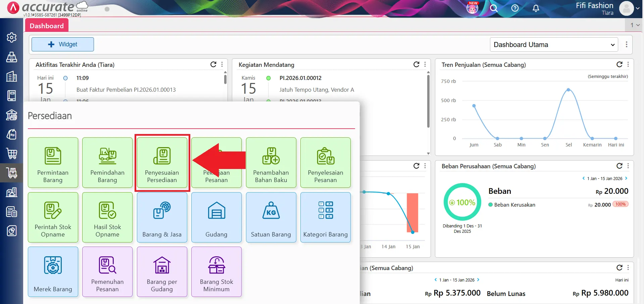Open the settings gear in sidebar
Screen dimensions: 644x304
point(12,37)
